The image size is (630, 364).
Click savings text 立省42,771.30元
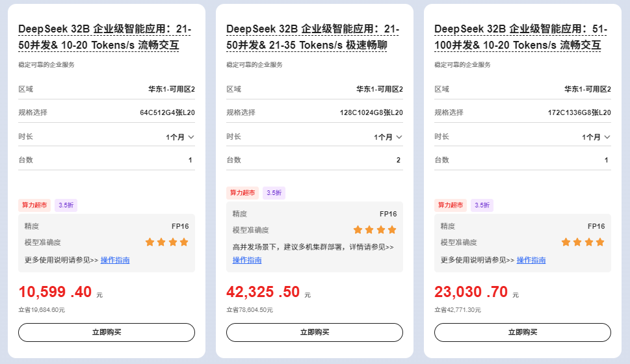pyautogui.click(x=458, y=310)
